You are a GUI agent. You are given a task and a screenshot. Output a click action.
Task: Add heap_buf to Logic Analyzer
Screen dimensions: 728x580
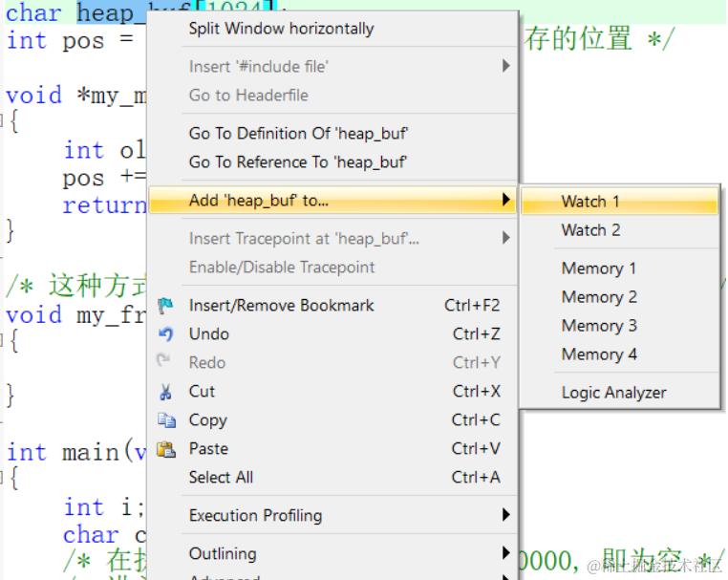[620, 393]
